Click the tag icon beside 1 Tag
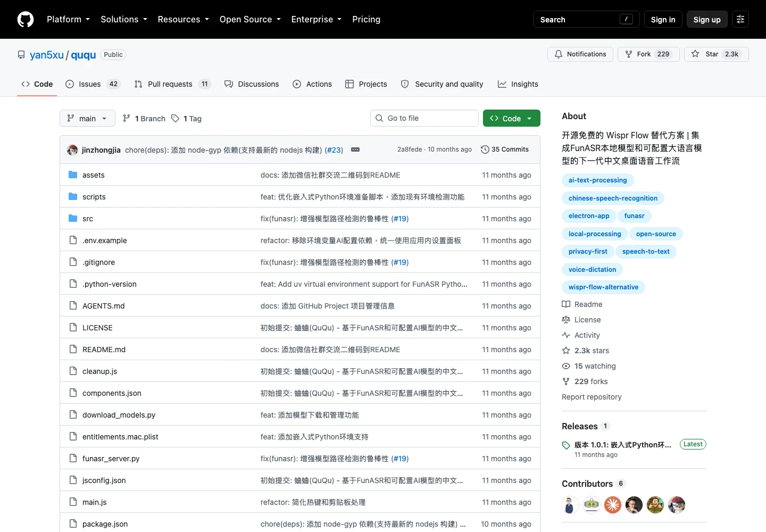 [x=175, y=119]
